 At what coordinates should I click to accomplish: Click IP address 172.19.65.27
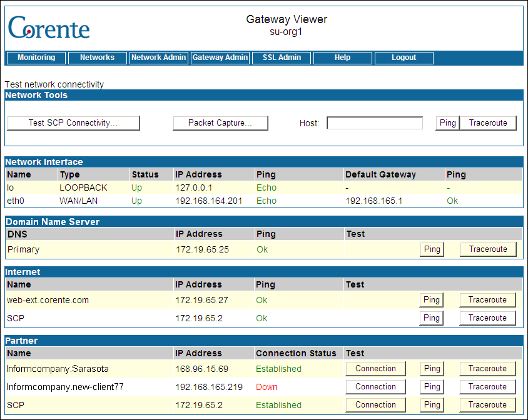point(201,300)
